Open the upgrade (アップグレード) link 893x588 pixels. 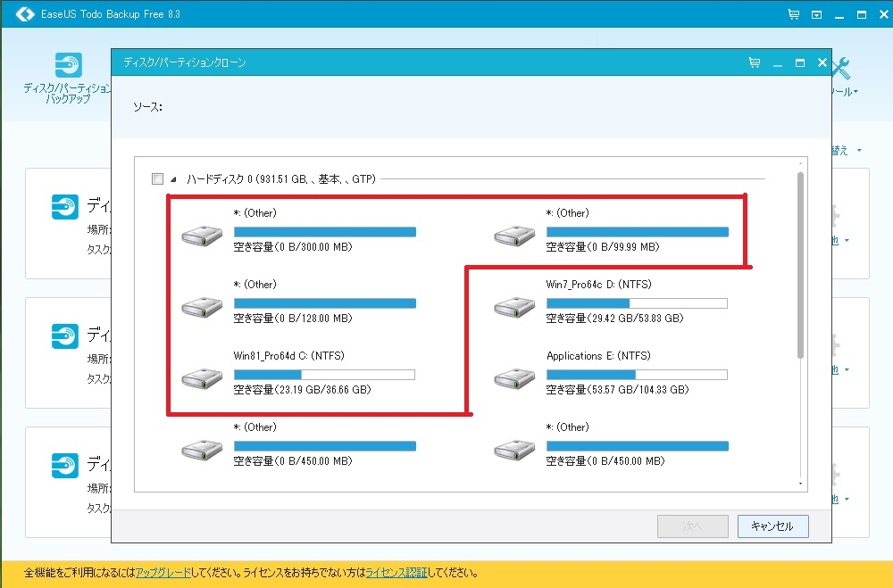click(163, 573)
